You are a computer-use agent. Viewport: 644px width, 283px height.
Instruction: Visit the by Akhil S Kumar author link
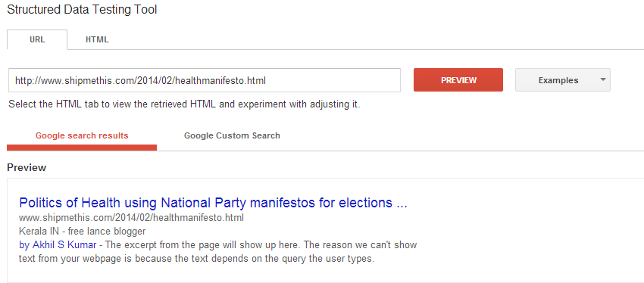[58, 245]
